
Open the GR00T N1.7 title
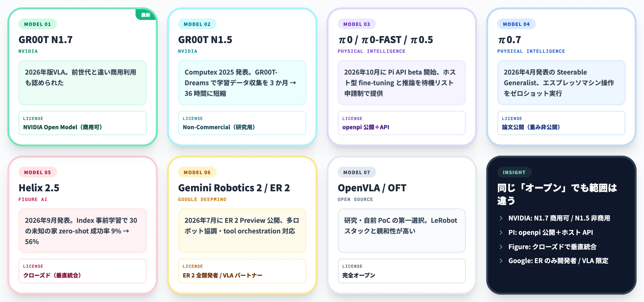pos(46,40)
